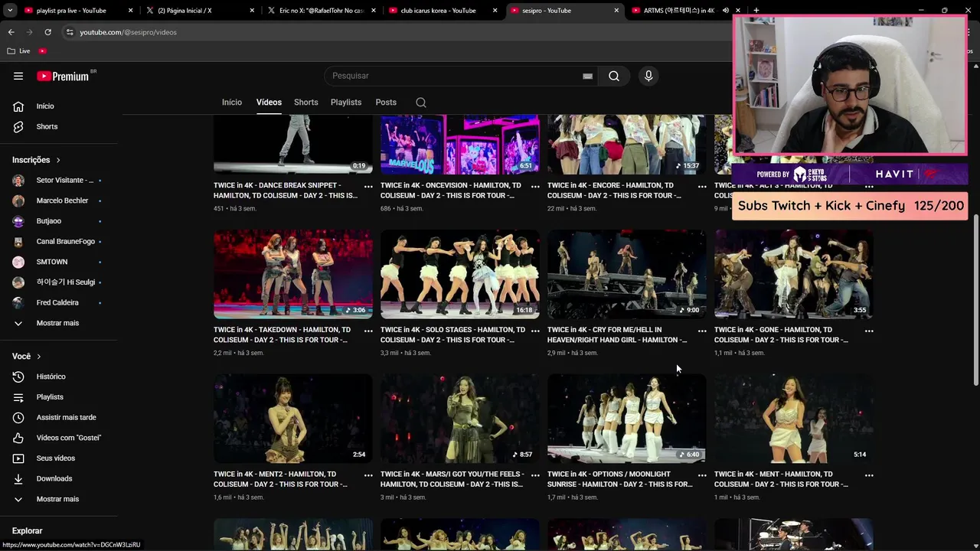The height and width of the screenshot is (551, 980).
Task: Expand subscriptions Mostrar mais
Action: click(x=59, y=323)
